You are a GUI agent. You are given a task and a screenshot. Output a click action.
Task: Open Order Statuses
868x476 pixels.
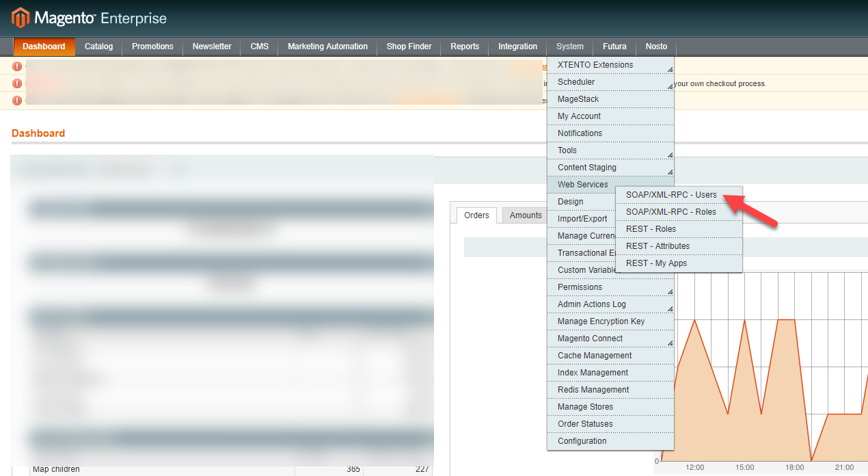611,424
